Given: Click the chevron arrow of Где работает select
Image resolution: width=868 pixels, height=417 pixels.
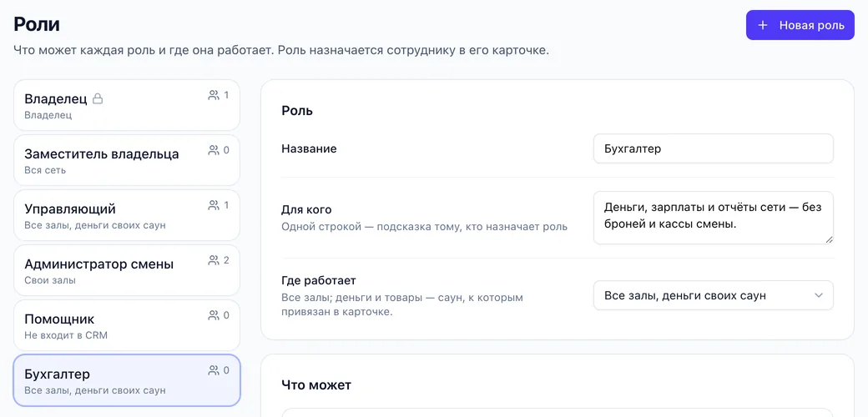Looking at the screenshot, I should click(x=819, y=295).
